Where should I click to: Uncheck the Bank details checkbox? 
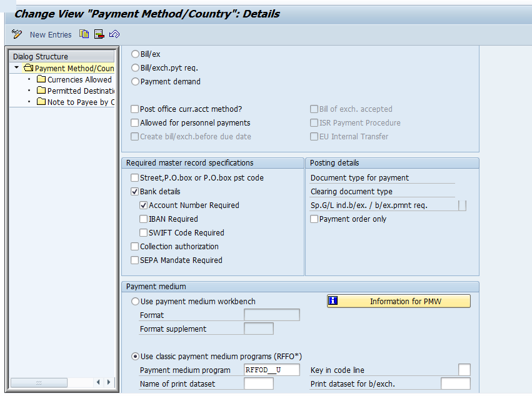[134, 191]
